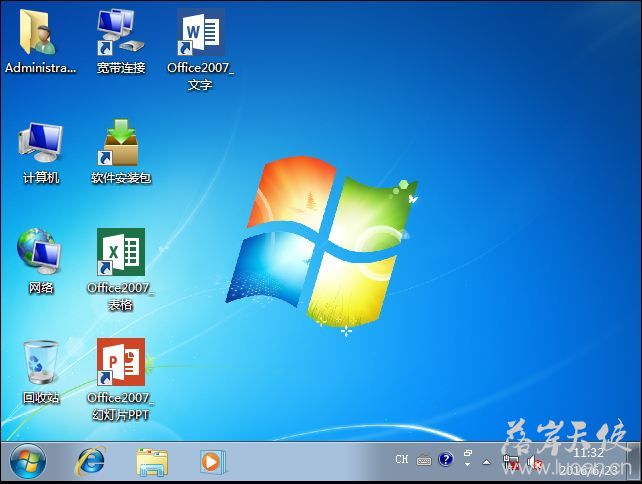Select the Administrator user folder icon
Screen dimensions: 642x484
pos(40,41)
